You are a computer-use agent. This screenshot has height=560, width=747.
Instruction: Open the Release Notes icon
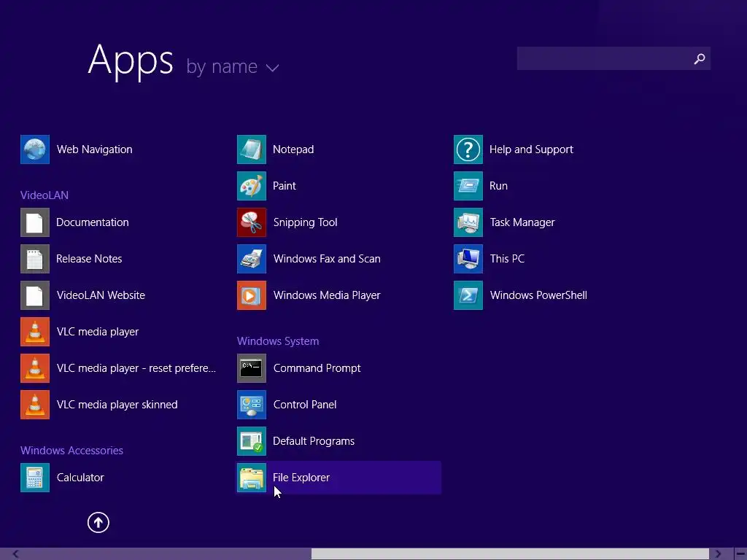coord(35,259)
